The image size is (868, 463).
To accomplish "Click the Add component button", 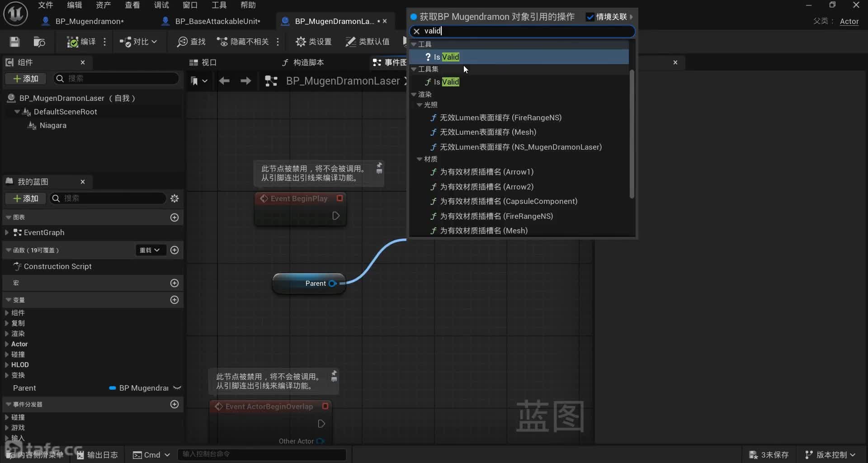I will (26, 79).
